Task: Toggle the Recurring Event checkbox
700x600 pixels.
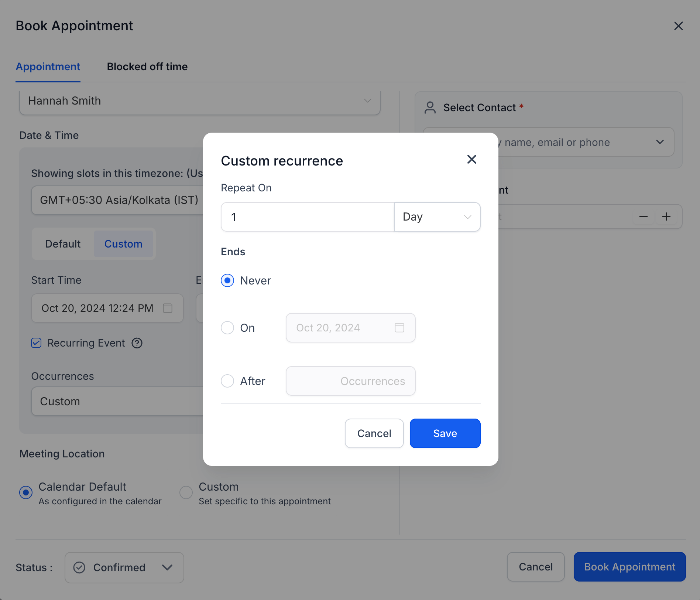Action: click(x=36, y=343)
